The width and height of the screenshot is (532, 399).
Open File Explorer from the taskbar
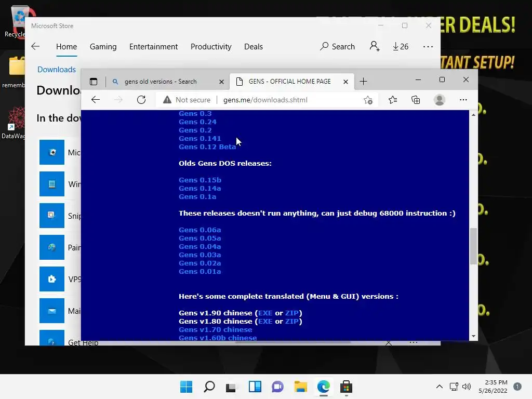[301, 387]
